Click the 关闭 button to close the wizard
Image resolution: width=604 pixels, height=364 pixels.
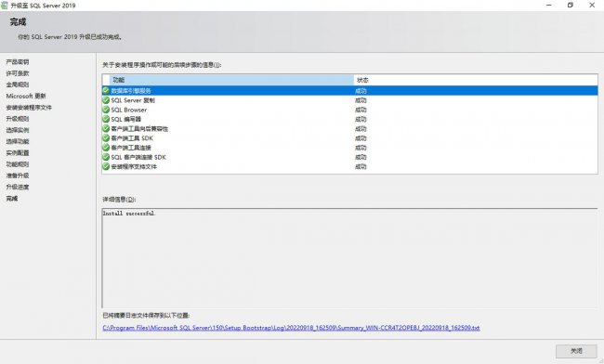pyautogui.click(x=576, y=351)
